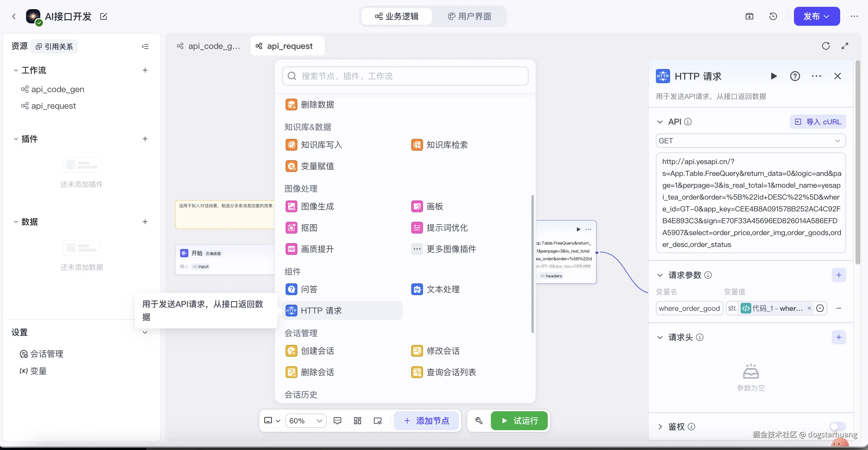
Task: Click the version history clock icon
Action: (x=773, y=16)
